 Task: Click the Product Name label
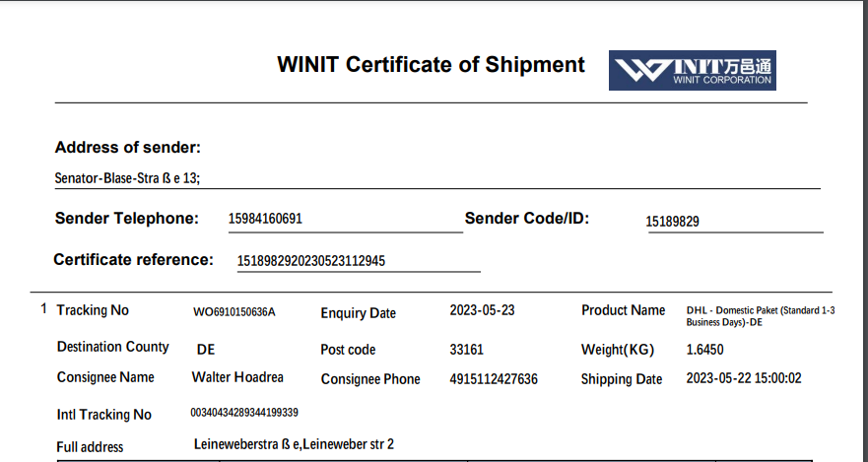point(623,310)
